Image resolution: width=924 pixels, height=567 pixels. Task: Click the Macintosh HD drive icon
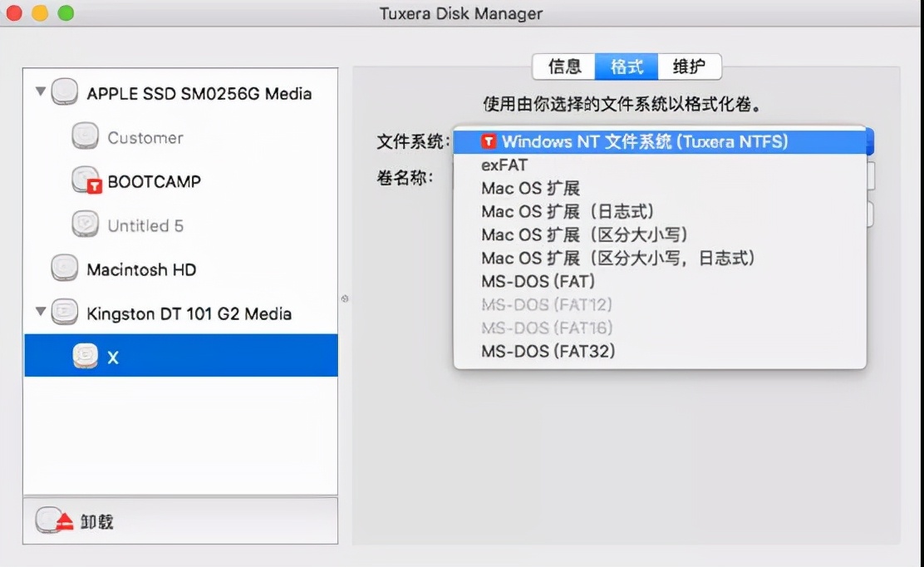(x=64, y=269)
